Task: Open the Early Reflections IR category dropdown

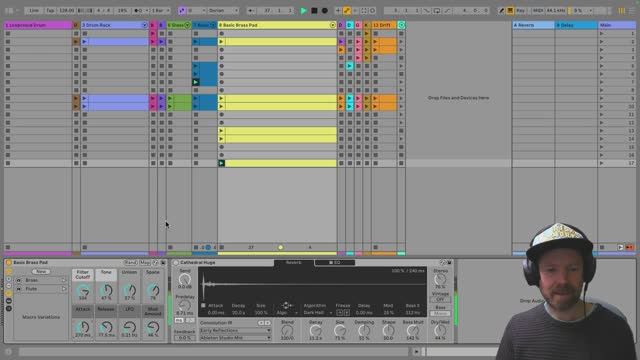Action: [235, 331]
